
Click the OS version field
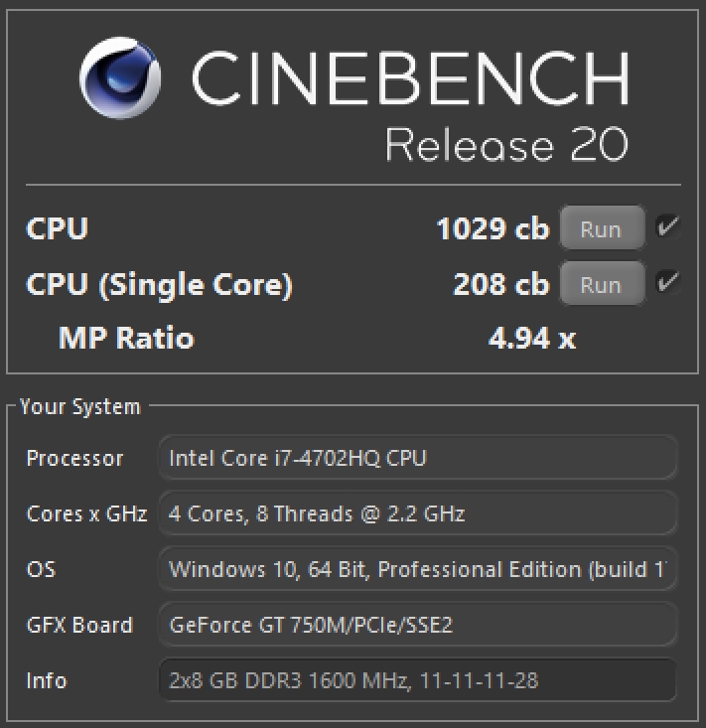coord(417,569)
